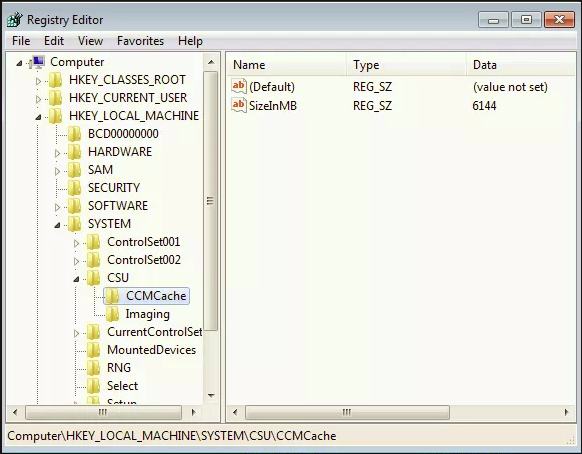Click the 6144 data value
582x454 pixels.
click(x=484, y=106)
